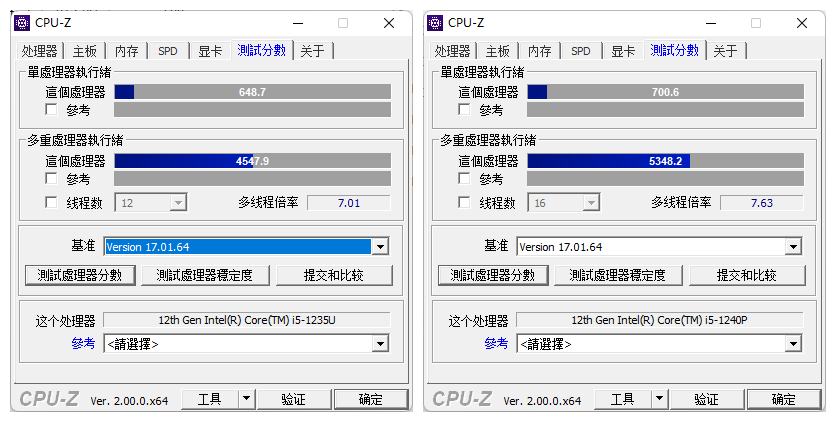Open SPD tab in left CPU-Z window

[167, 51]
